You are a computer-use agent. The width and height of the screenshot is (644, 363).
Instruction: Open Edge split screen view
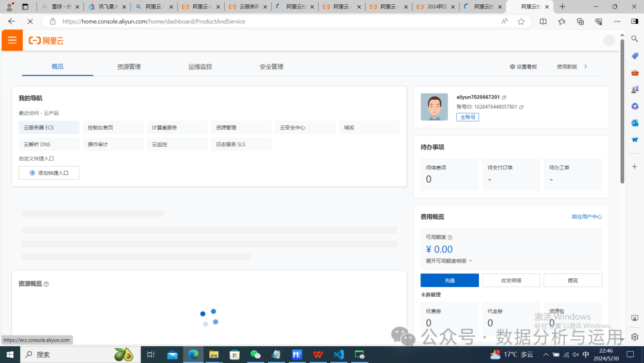pyautogui.click(x=543, y=21)
